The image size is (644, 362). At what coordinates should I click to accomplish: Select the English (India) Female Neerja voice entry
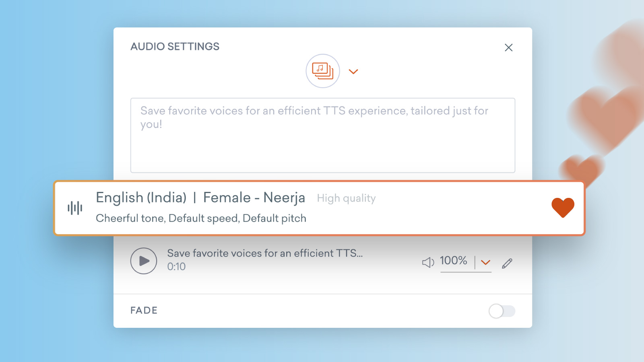click(200, 197)
